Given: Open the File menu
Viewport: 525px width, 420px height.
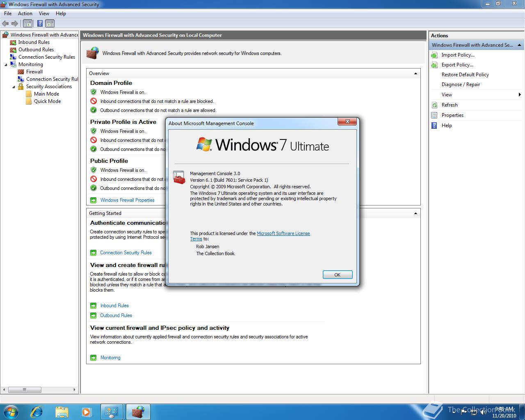Looking at the screenshot, I should tap(8, 14).
